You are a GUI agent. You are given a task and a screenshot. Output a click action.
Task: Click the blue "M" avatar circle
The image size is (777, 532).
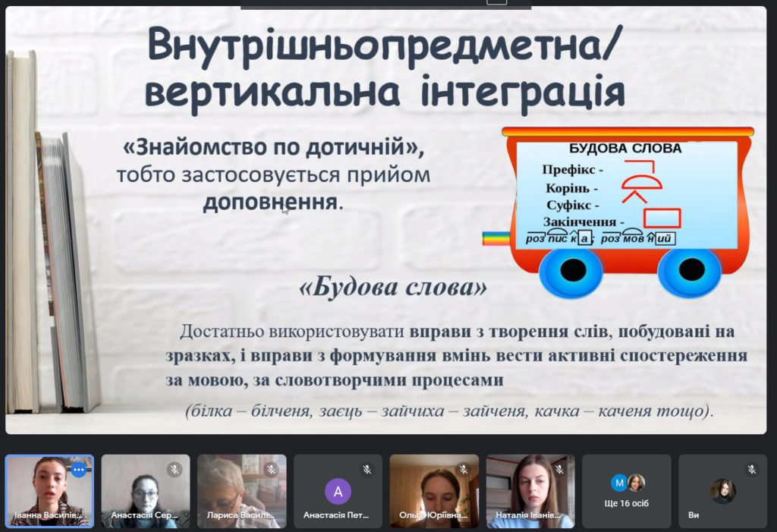tap(619, 483)
